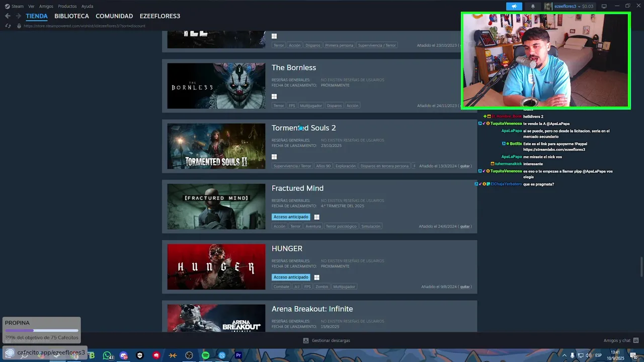Remove Tormented Souls 2 with quitar
Image resolution: width=644 pixels, height=362 pixels.
465,166
